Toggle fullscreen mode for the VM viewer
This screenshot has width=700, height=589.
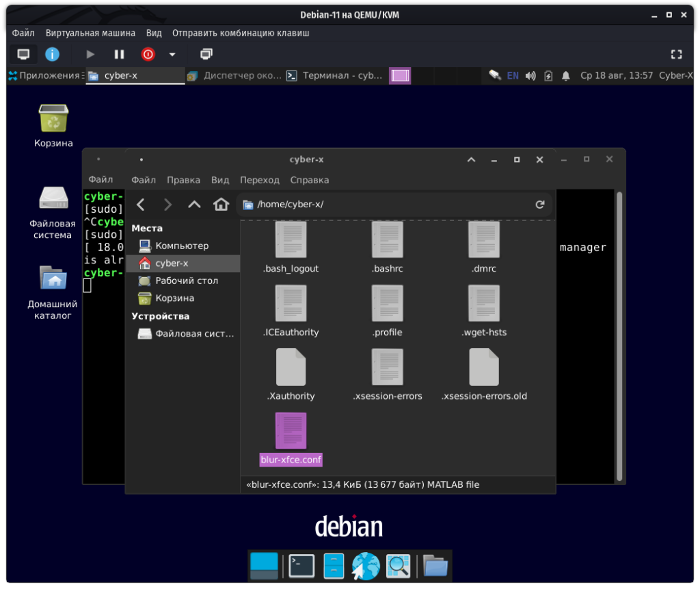click(676, 54)
